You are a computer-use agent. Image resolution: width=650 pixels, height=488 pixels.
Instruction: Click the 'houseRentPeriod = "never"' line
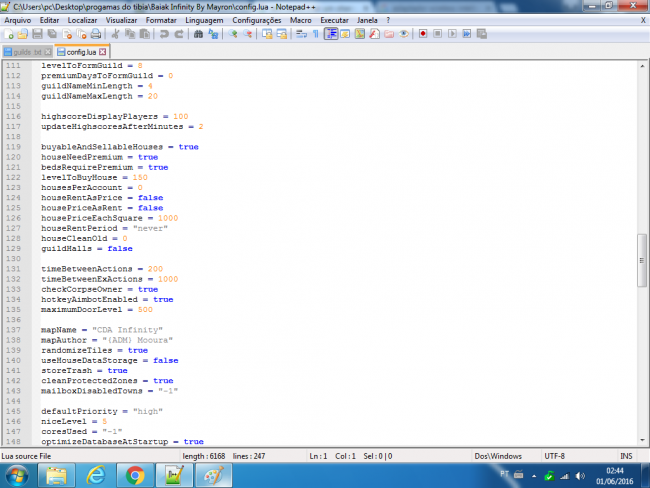(104, 228)
